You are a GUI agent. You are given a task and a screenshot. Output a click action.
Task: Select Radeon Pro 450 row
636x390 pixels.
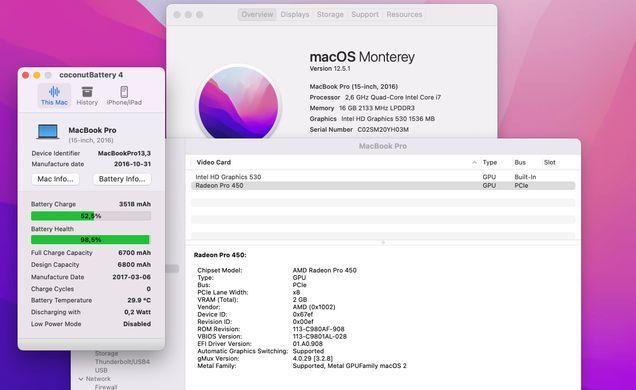click(383, 185)
